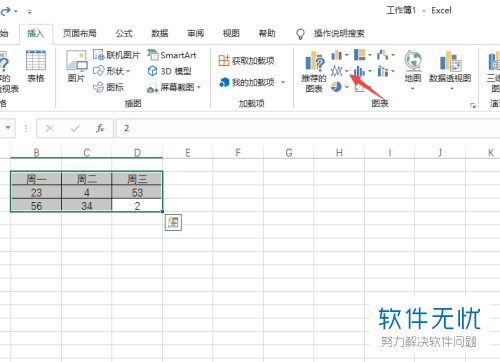Insert a SmartArt graphic
Image resolution: width=500 pixels, height=362 pixels.
pos(172,55)
